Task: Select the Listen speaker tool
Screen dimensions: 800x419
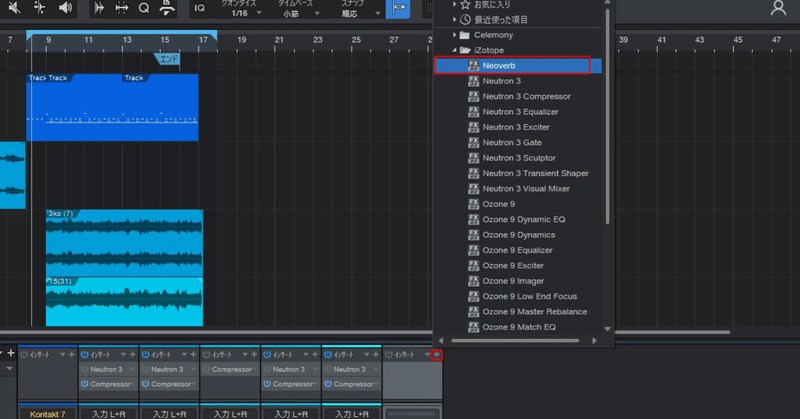Action: pyautogui.click(x=65, y=8)
